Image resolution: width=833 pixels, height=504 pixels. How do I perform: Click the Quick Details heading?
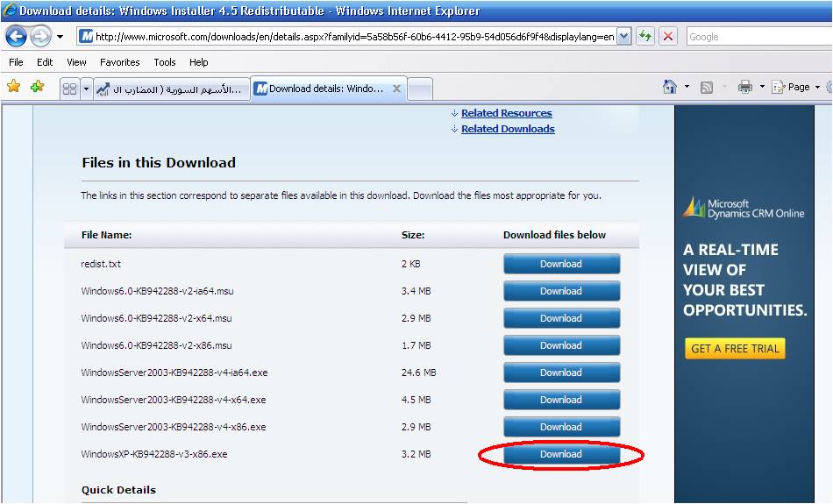coord(118,490)
